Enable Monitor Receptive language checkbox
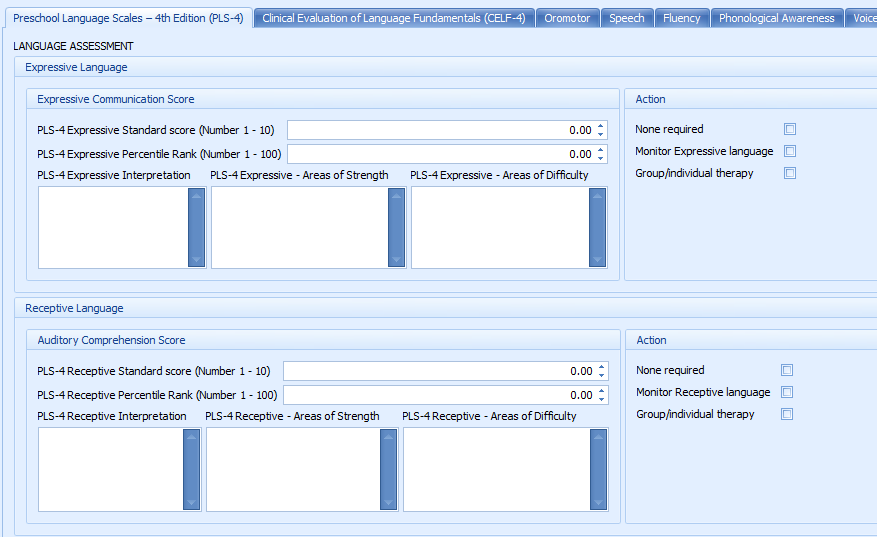Viewport: 877px width, 537px height. pyautogui.click(x=787, y=392)
